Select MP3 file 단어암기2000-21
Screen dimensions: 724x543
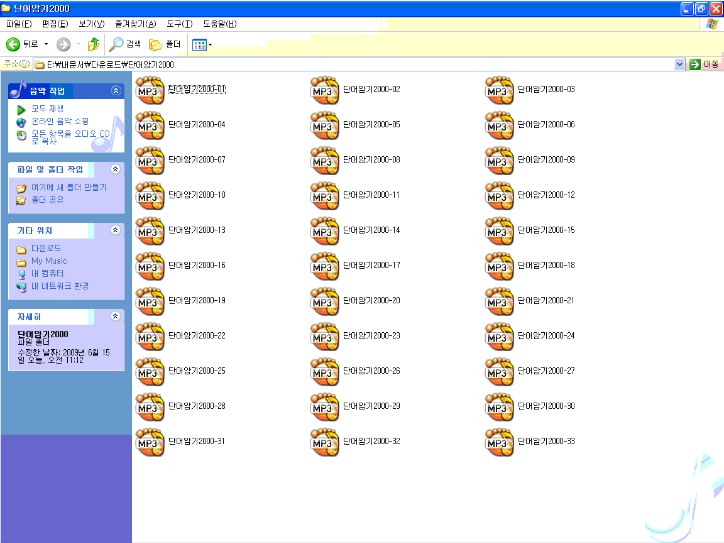click(x=530, y=301)
